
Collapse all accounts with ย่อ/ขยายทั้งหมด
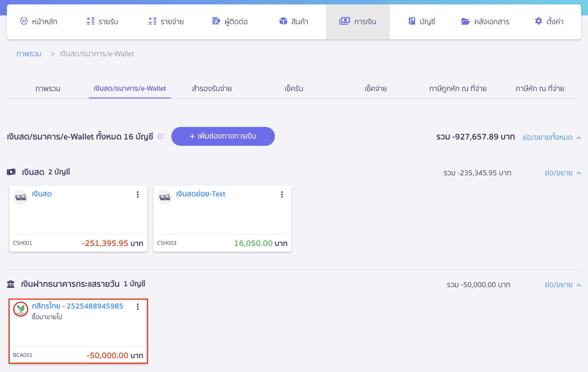click(552, 137)
